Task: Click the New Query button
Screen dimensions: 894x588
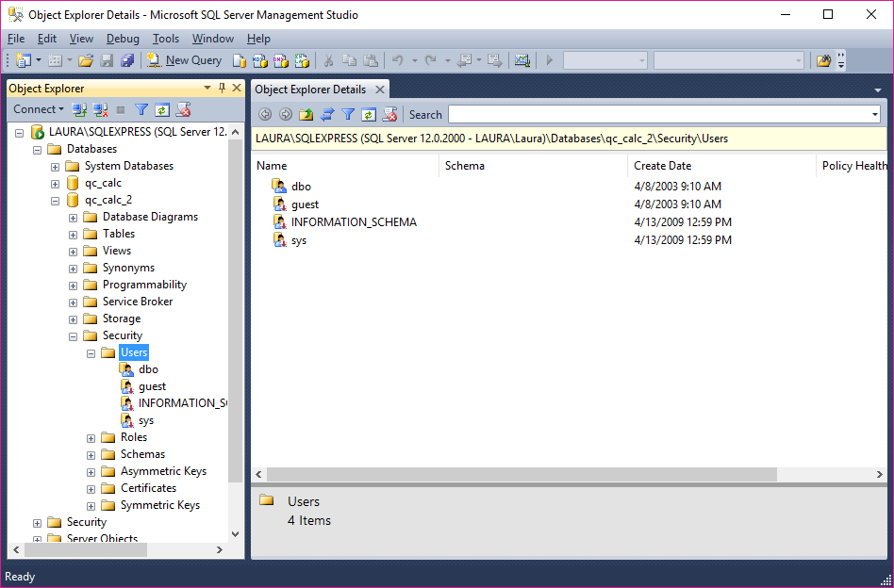Action: (x=184, y=59)
